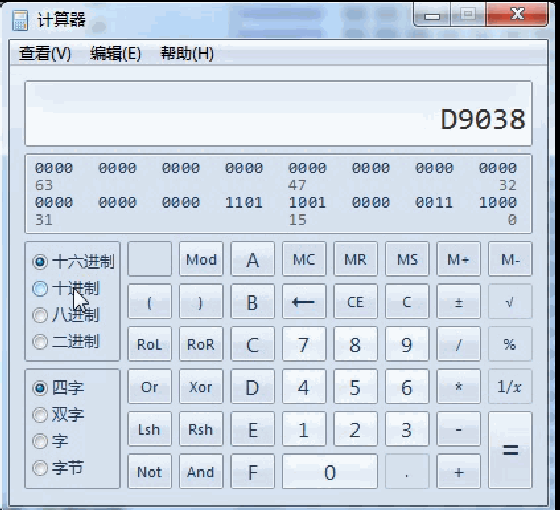Open the 编辑(E) menu
Screen dimensions: 560x510
[x=115, y=54]
